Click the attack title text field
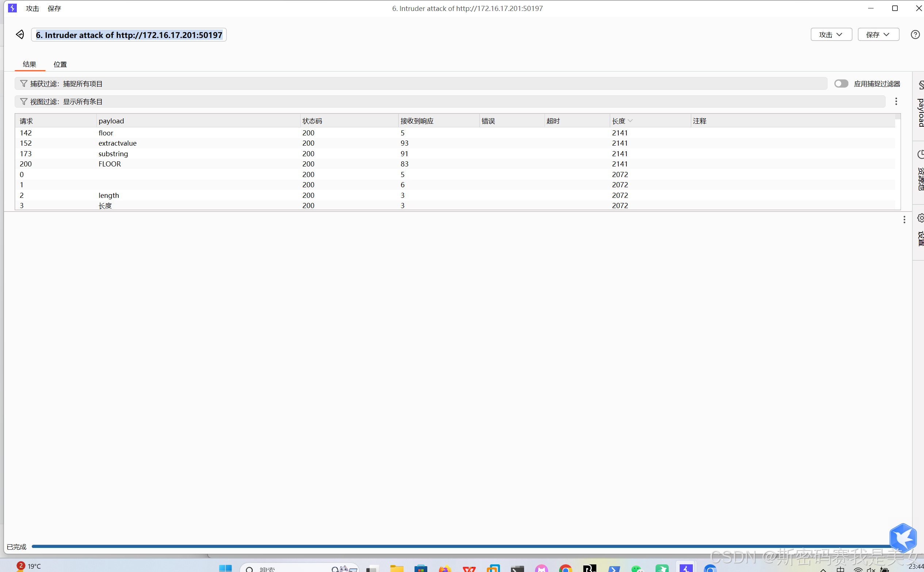924x572 pixels. (x=129, y=35)
